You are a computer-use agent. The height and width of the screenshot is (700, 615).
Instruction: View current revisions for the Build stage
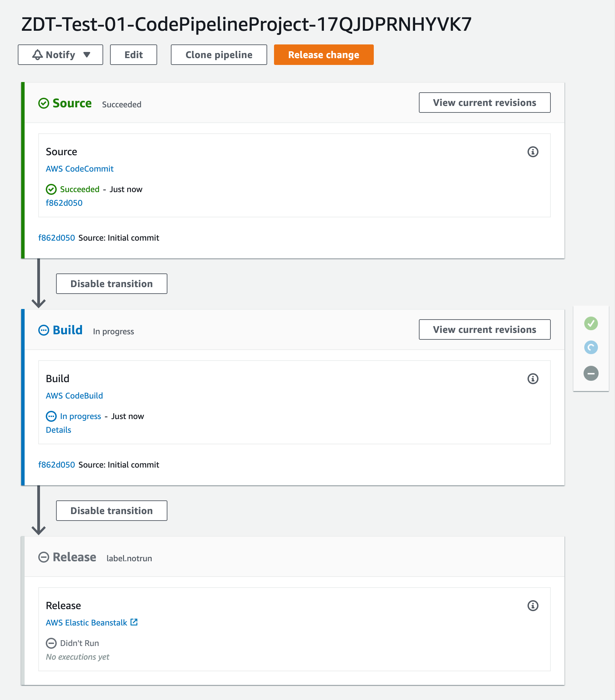pyautogui.click(x=484, y=329)
